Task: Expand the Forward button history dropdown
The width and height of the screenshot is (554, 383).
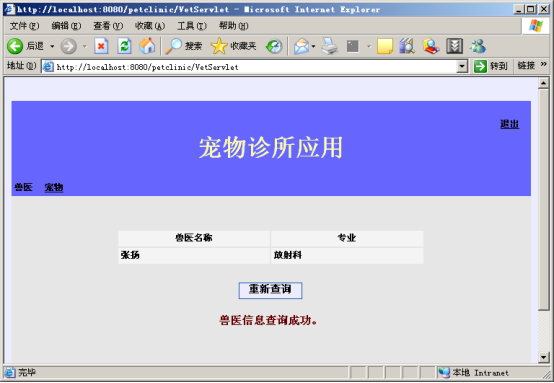Action: point(85,46)
